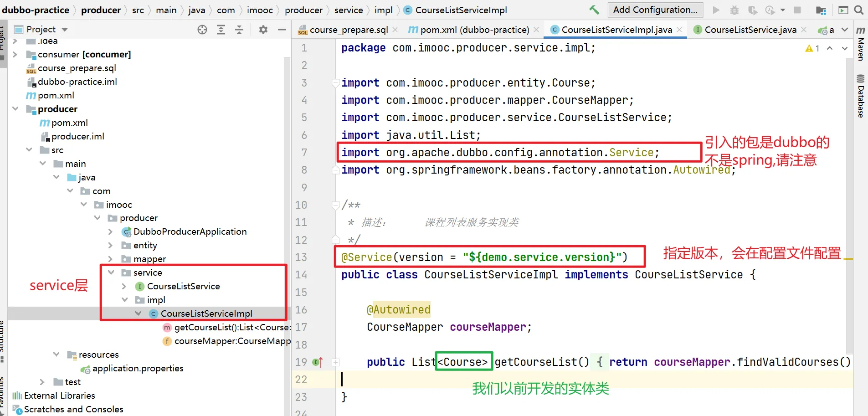Screen dimensions: 868x416
Task: Click the Run button in toolbar
Action: click(x=716, y=10)
